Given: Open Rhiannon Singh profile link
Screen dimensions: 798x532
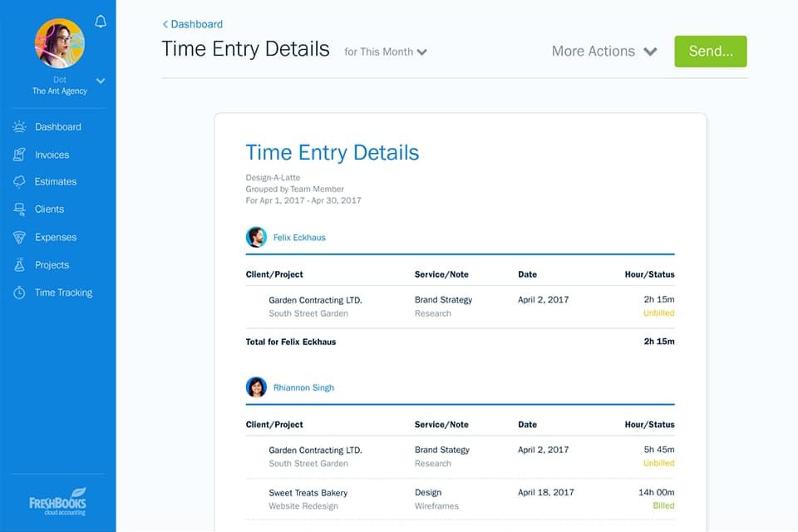Looking at the screenshot, I should 304,387.
